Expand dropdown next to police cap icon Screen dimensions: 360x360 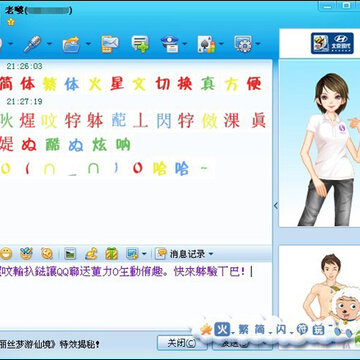(x=185, y=44)
